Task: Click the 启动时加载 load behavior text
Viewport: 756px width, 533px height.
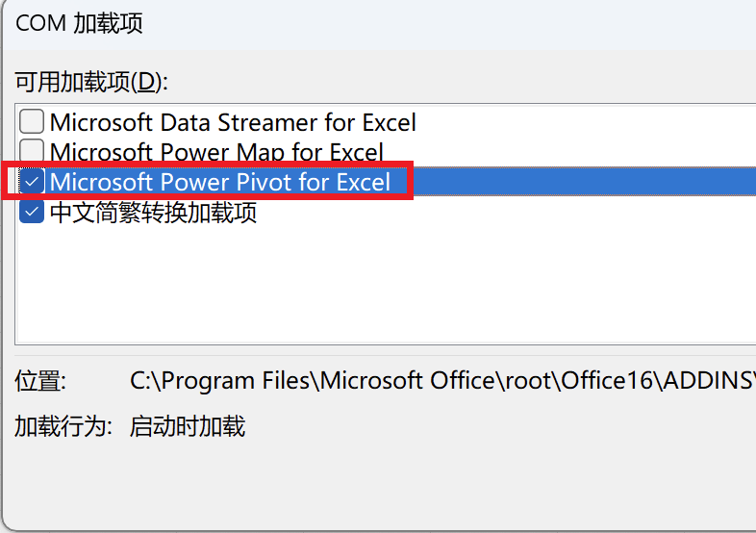Action: click(x=188, y=426)
